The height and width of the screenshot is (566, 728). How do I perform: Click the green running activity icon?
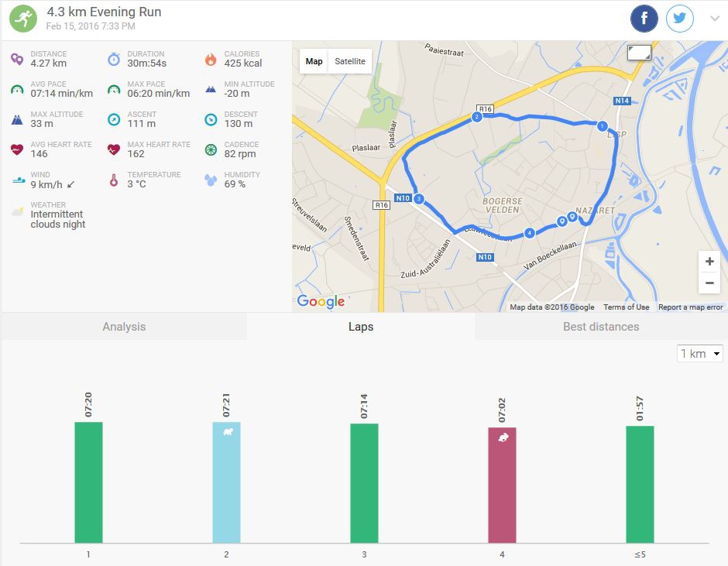(x=23, y=19)
